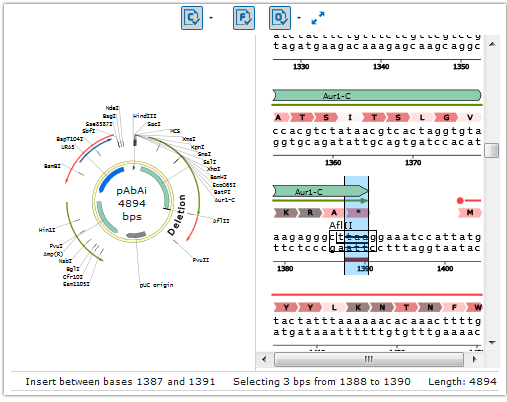This screenshot has height=402, width=507.
Task: Select the Cfr10I site label
Action: click(x=73, y=277)
